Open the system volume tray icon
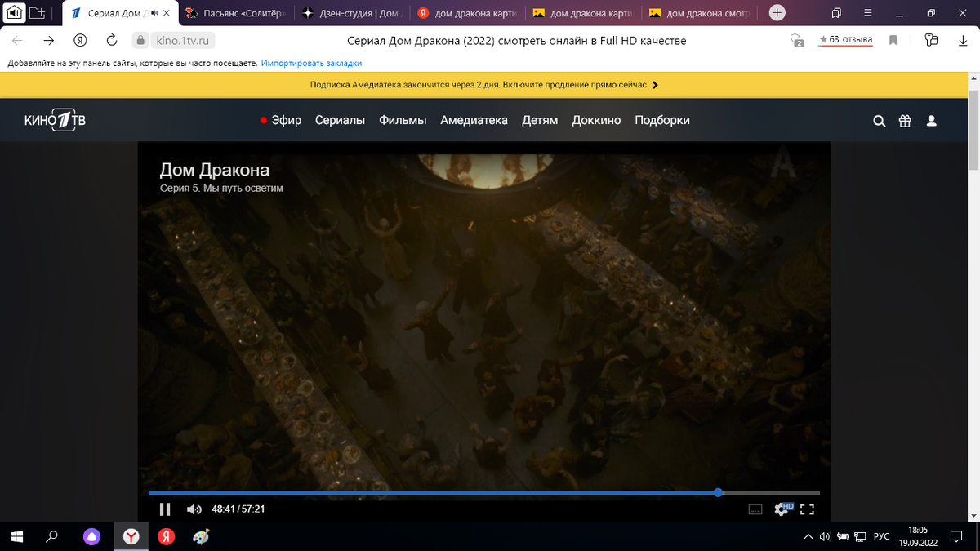 [x=824, y=536]
